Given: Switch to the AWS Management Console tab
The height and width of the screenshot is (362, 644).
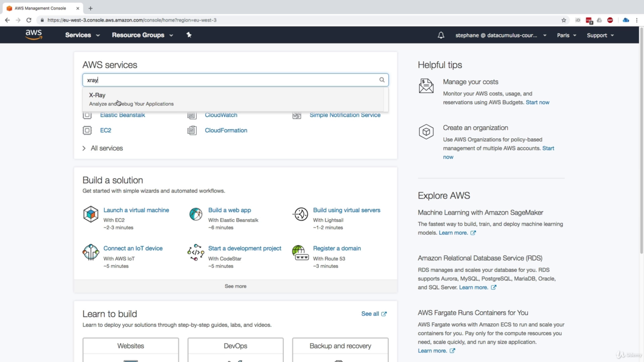Looking at the screenshot, I should tap(43, 8).
